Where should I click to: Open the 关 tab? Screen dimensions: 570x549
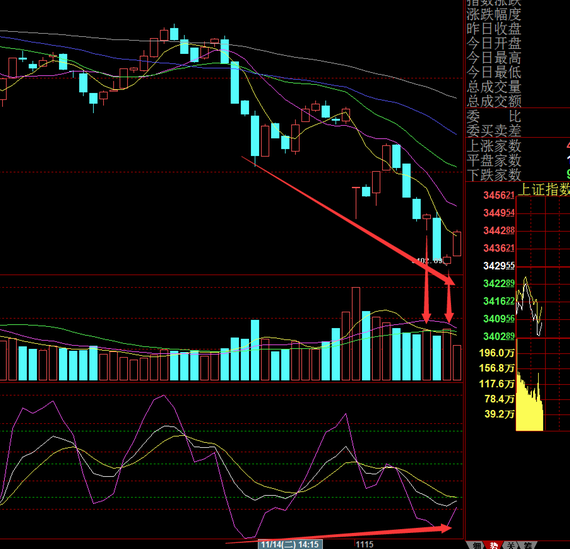pos(510,545)
